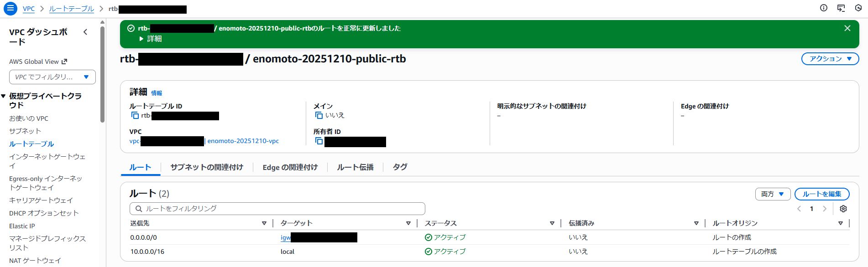Click the ルートを編集 button
Screen dimensions: 868x267
click(822, 194)
